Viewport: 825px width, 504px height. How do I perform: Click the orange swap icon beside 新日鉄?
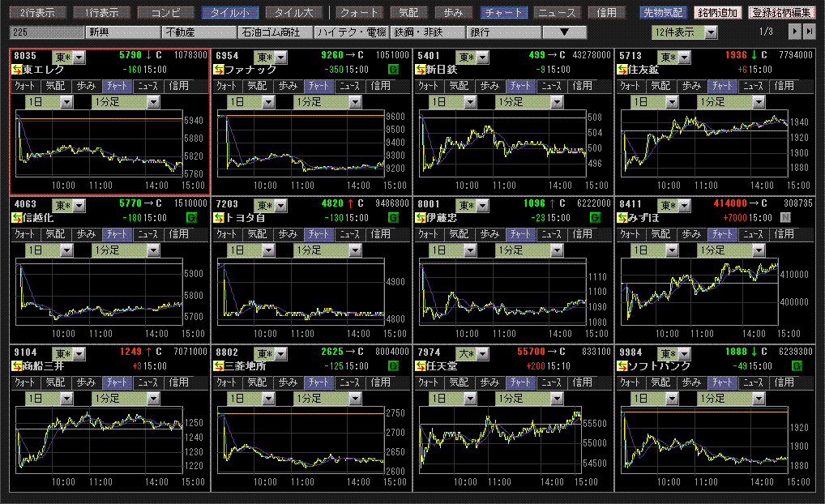(x=421, y=70)
